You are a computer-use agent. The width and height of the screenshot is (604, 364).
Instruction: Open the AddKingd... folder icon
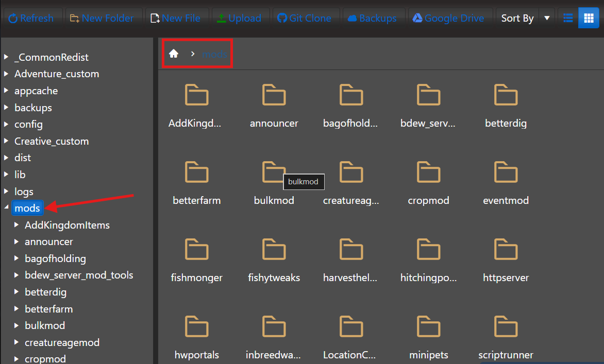(x=196, y=95)
